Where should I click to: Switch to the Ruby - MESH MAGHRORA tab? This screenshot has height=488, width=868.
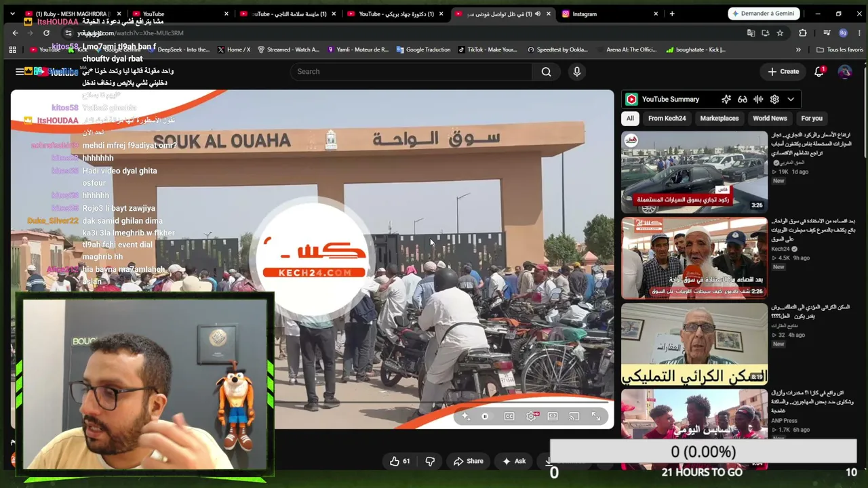(x=73, y=14)
